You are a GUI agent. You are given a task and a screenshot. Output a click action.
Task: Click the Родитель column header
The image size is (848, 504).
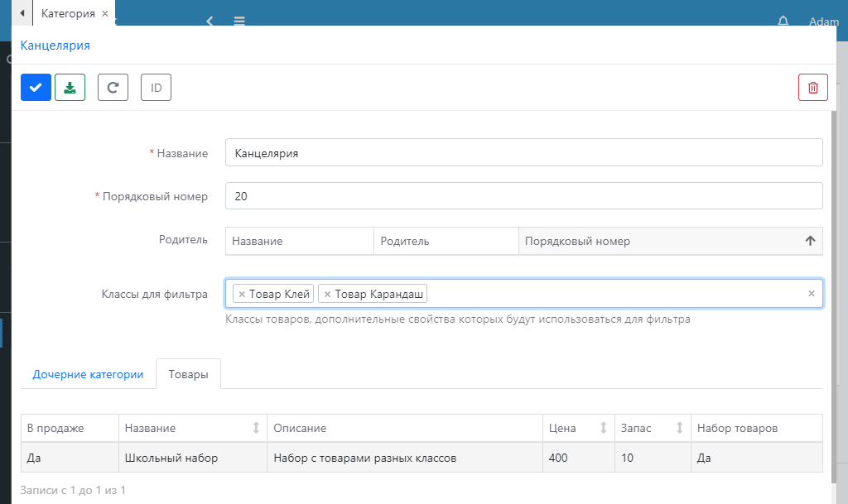[446, 241]
